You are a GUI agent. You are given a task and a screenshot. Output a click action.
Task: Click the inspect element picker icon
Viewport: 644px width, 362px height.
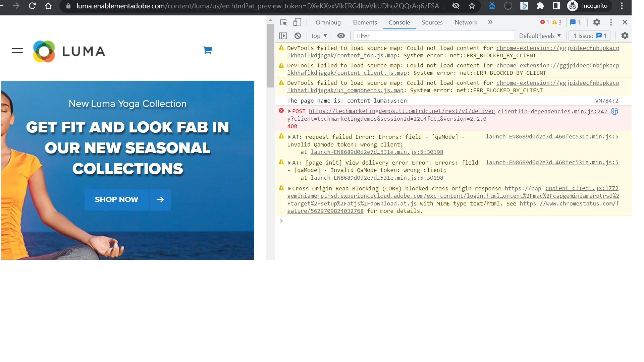coord(283,22)
